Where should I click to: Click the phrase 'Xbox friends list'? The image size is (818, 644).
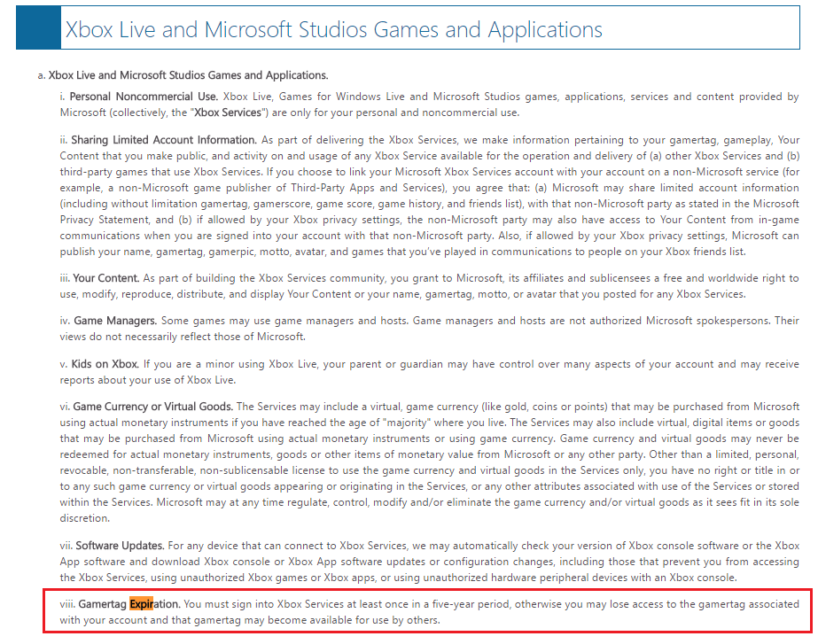pos(705,252)
